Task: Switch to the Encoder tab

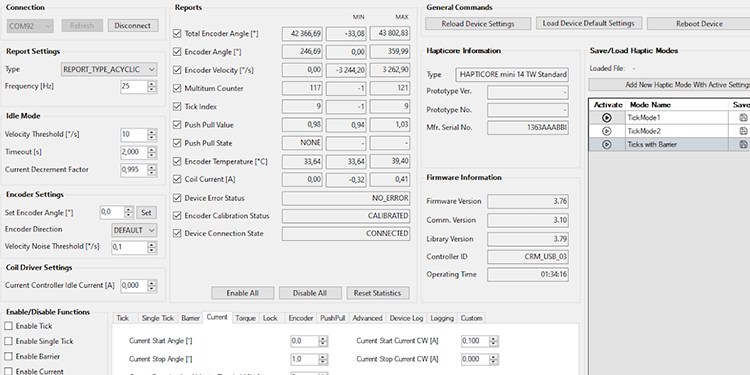Action: [x=301, y=318]
